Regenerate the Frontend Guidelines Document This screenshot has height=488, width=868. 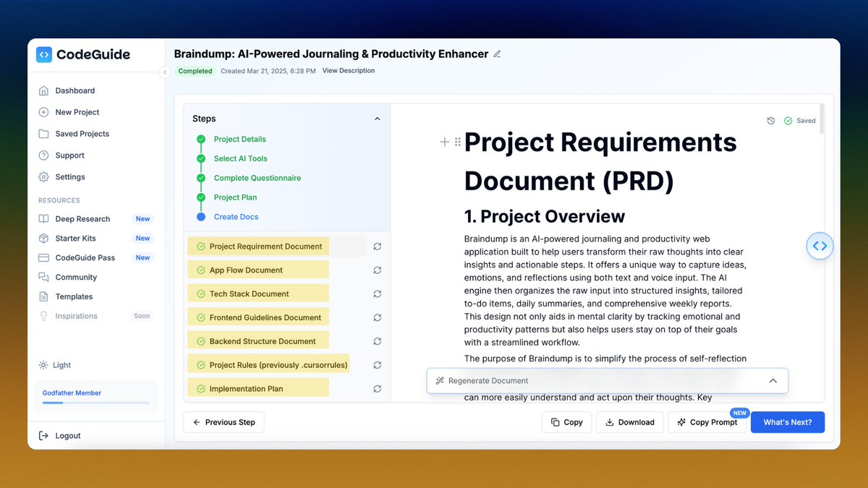click(378, 317)
